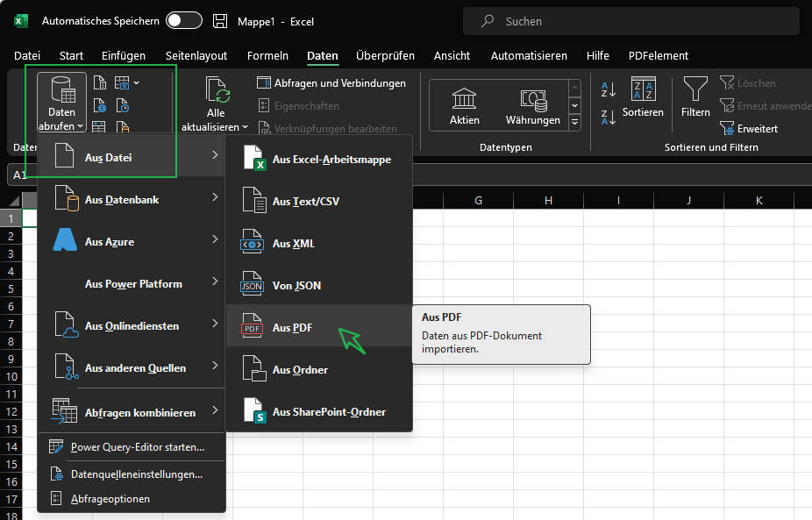Click the Recent Sources clock document icon
Image resolution: width=812 pixels, height=520 pixels.
(x=122, y=105)
